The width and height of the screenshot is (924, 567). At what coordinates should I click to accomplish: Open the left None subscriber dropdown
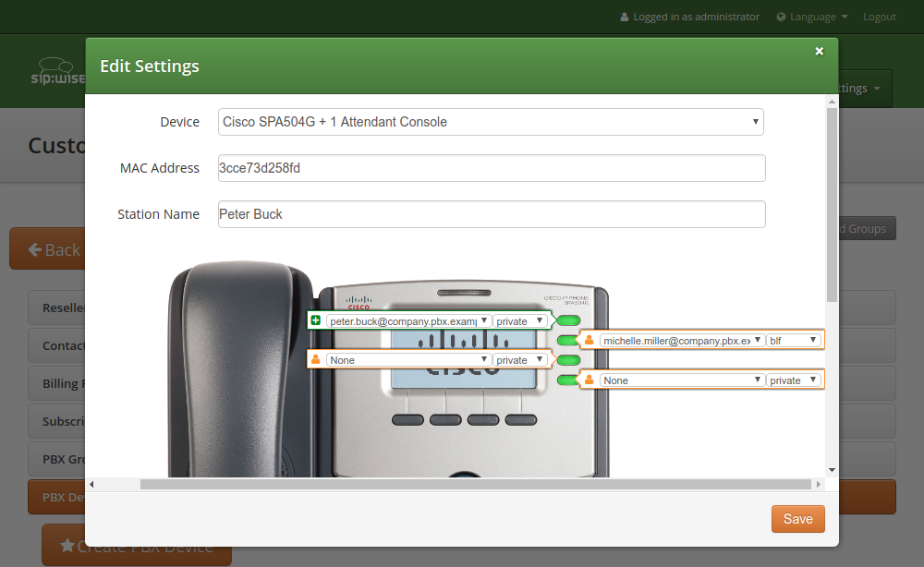[x=408, y=360]
